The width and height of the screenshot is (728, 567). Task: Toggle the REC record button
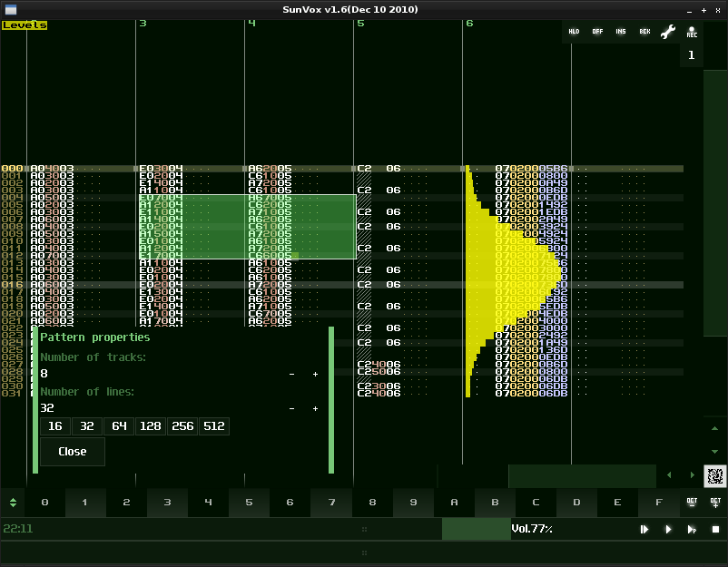point(692,32)
